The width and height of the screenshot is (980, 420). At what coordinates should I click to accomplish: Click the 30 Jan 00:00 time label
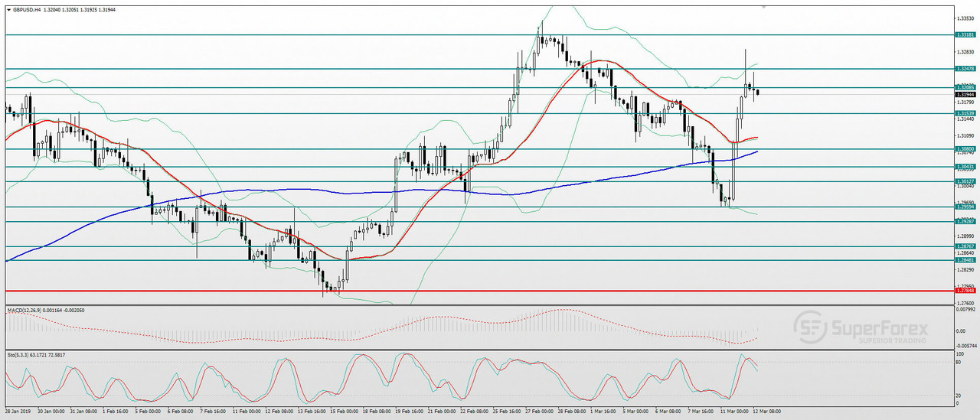coord(53,411)
